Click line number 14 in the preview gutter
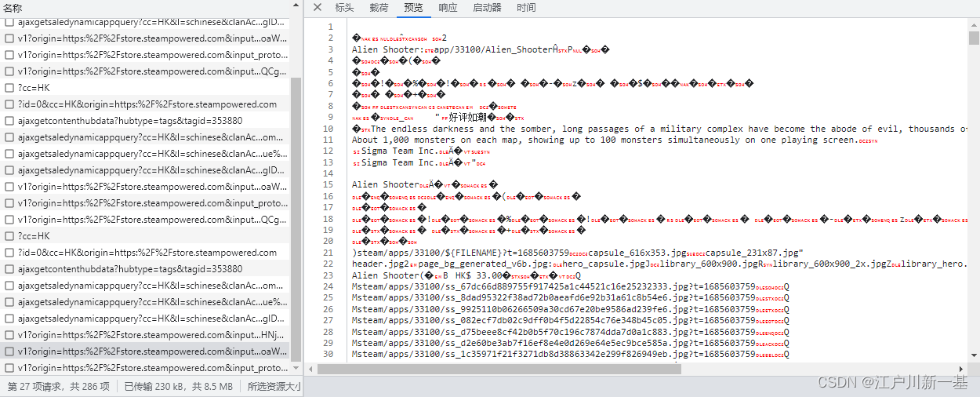The height and width of the screenshot is (397, 980). 328,173
